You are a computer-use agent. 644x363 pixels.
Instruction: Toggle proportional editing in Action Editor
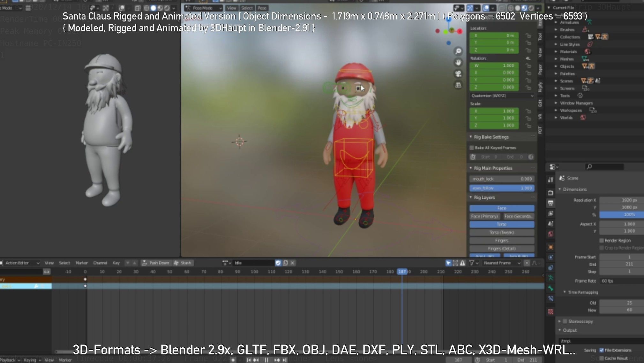(527, 263)
